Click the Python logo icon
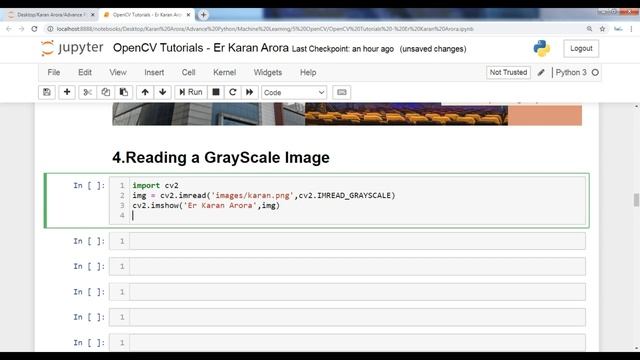This screenshot has height=360, width=640. coord(542,48)
